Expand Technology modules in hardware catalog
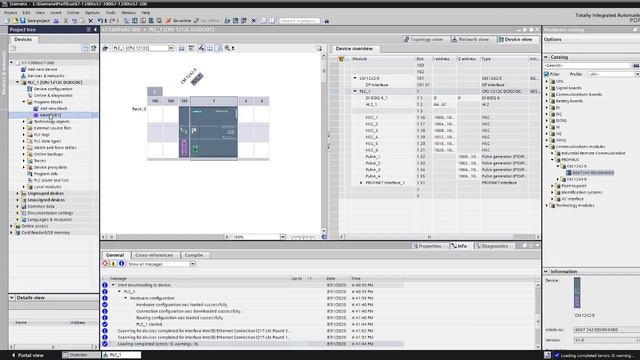Image resolution: width=640 pixels, height=360 pixels. pos(547,205)
